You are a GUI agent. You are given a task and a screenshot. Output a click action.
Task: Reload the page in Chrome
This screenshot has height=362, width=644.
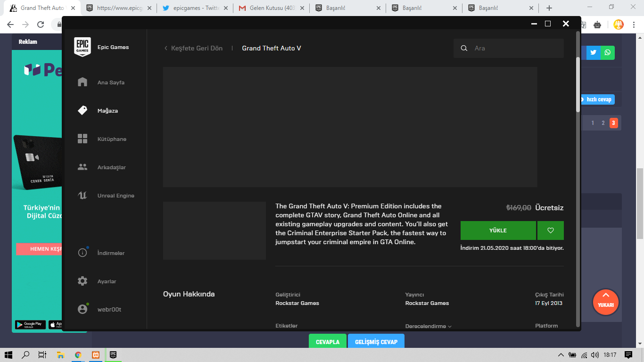(x=41, y=25)
